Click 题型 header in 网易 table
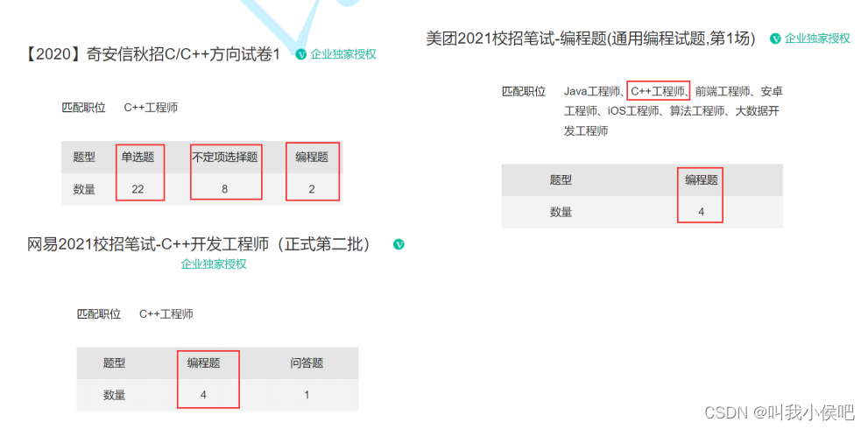Screen dimensions: 868x429 click(114, 363)
